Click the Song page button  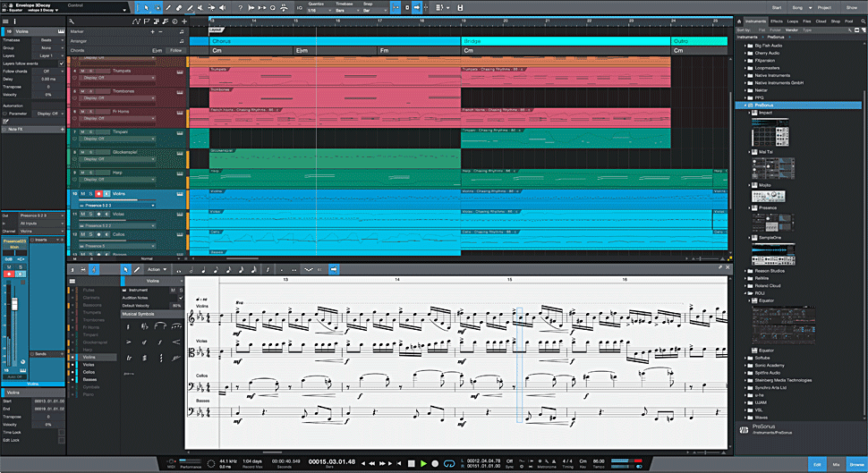coord(797,7)
